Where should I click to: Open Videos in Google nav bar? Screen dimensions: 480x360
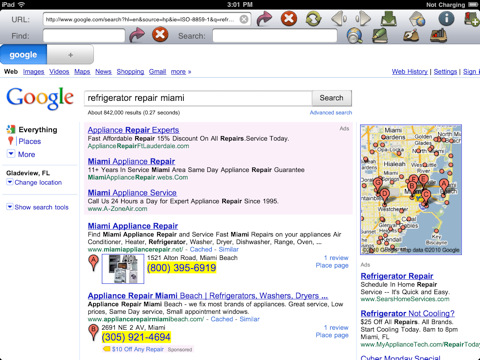coord(59,72)
